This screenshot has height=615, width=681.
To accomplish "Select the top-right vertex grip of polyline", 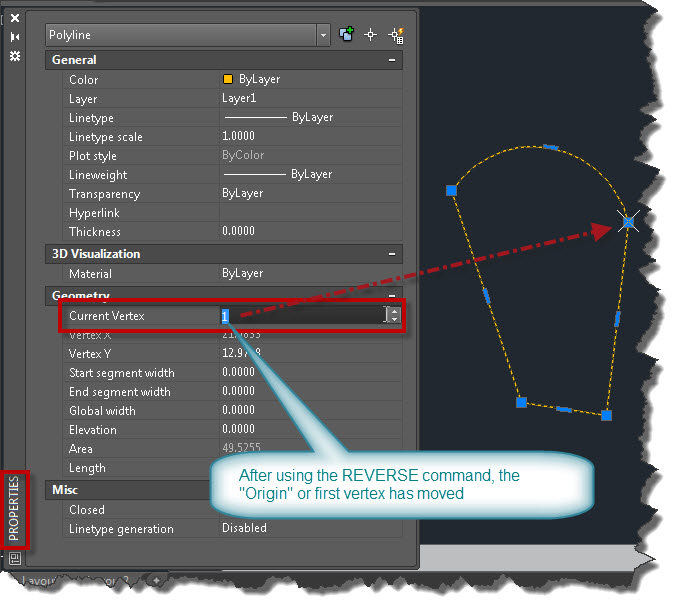I will point(628,222).
